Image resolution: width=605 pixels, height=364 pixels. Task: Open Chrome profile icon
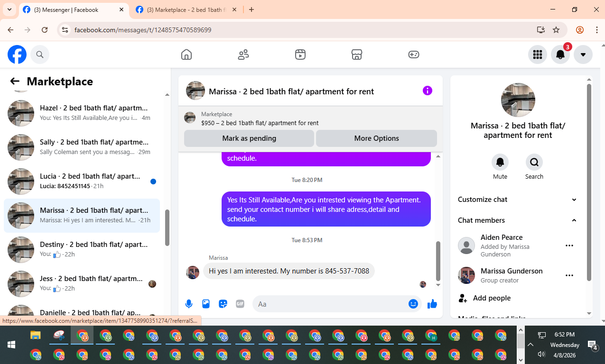pyautogui.click(x=580, y=30)
